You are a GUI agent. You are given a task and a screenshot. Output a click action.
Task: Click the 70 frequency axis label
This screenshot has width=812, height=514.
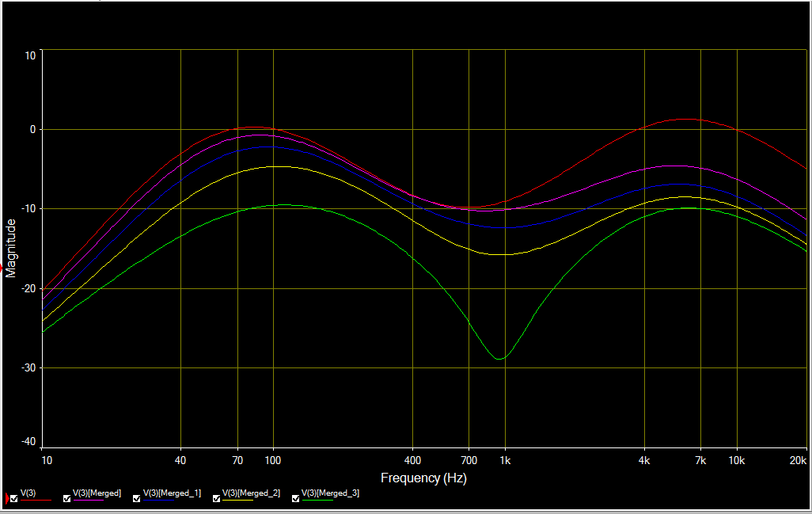237,460
